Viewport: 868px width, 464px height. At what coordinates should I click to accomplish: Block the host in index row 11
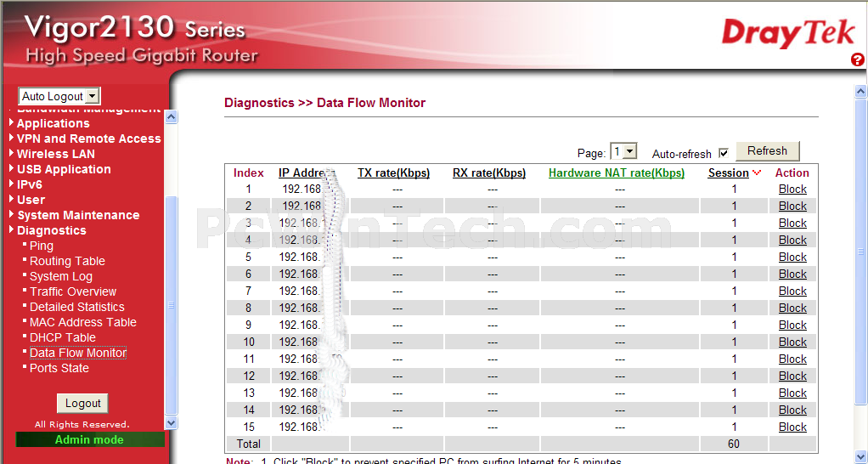(x=792, y=359)
